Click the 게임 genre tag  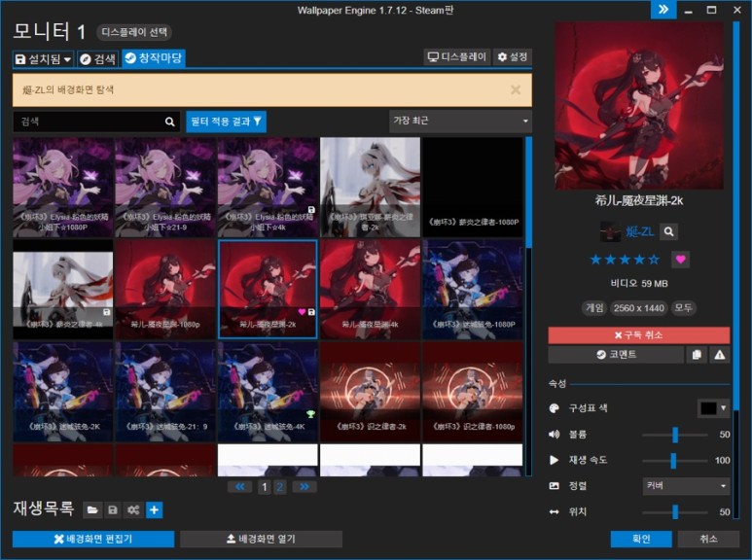[x=594, y=308]
